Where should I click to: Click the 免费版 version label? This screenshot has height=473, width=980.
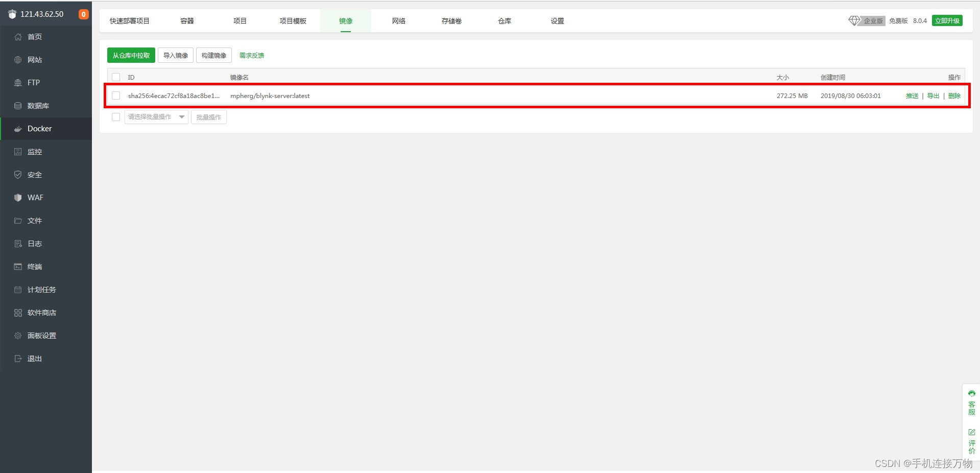click(898, 21)
